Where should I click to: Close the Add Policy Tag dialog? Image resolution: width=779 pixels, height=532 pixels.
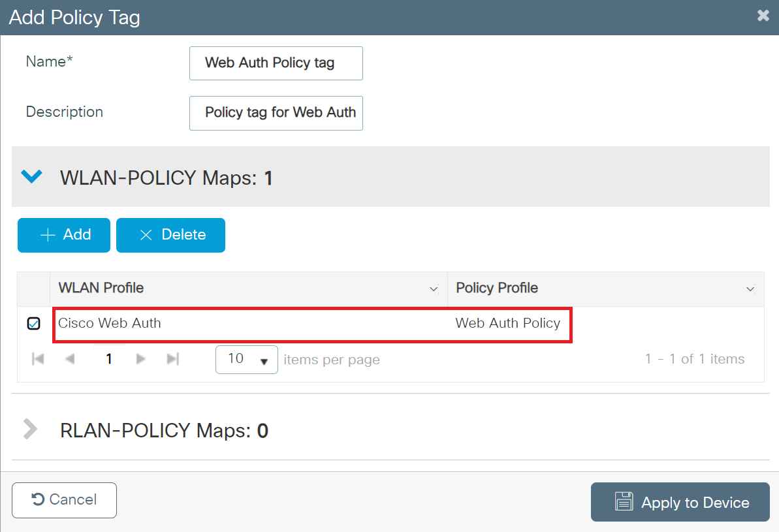click(763, 16)
